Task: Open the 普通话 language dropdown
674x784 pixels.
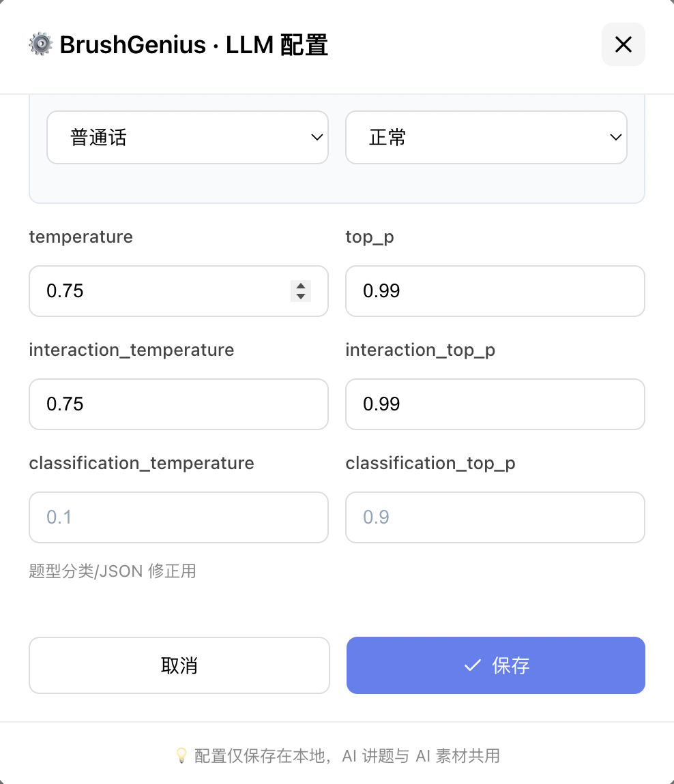Action: (187, 138)
